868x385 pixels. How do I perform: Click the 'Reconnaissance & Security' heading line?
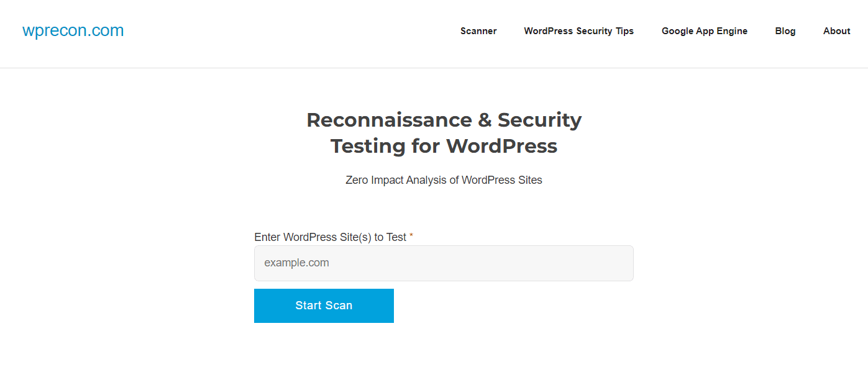[444, 119]
